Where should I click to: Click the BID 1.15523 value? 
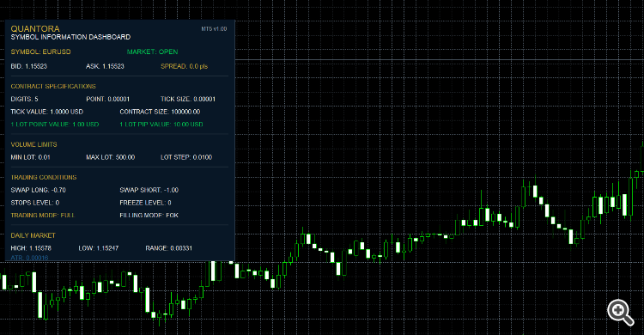tap(28, 66)
